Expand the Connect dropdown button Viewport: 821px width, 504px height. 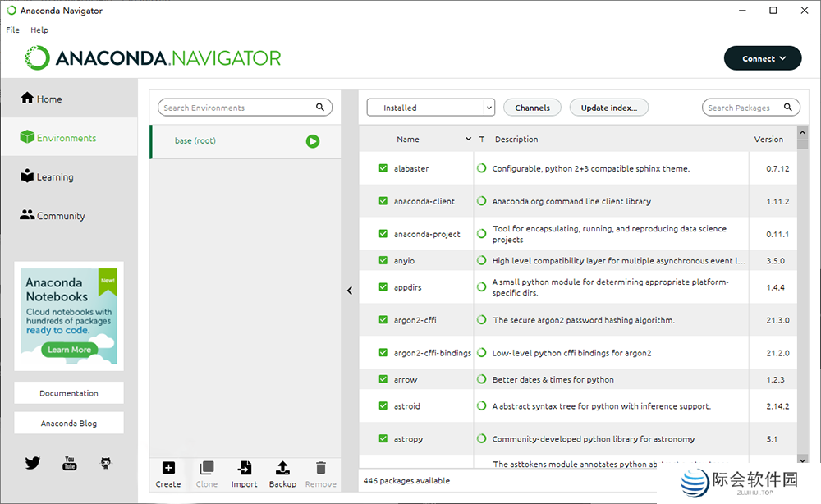tap(762, 58)
